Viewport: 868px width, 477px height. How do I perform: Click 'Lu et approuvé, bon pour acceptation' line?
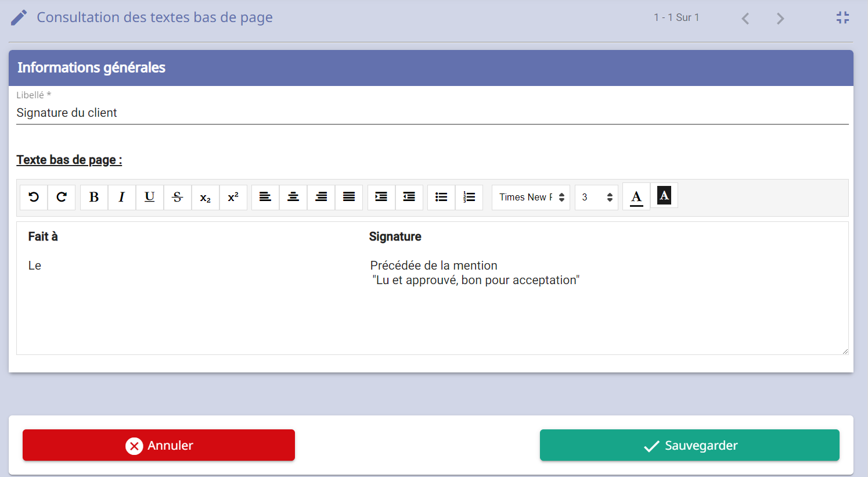[x=476, y=280]
